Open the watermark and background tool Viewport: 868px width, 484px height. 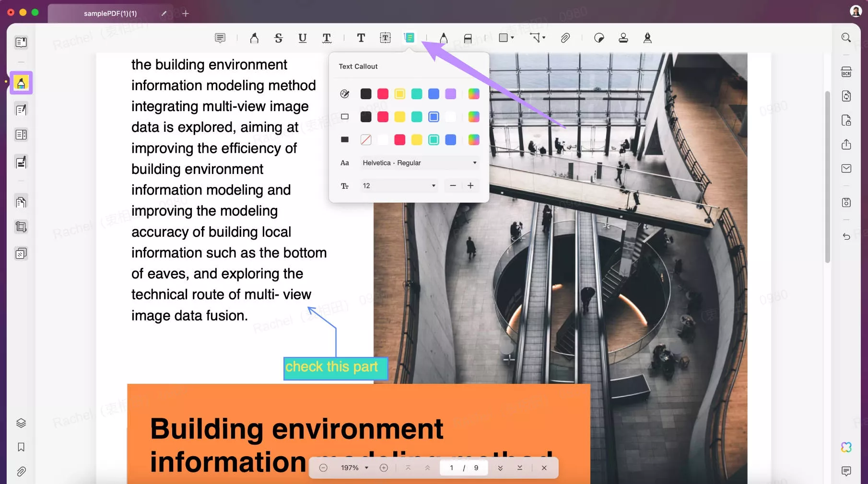[x=21, y=254]
